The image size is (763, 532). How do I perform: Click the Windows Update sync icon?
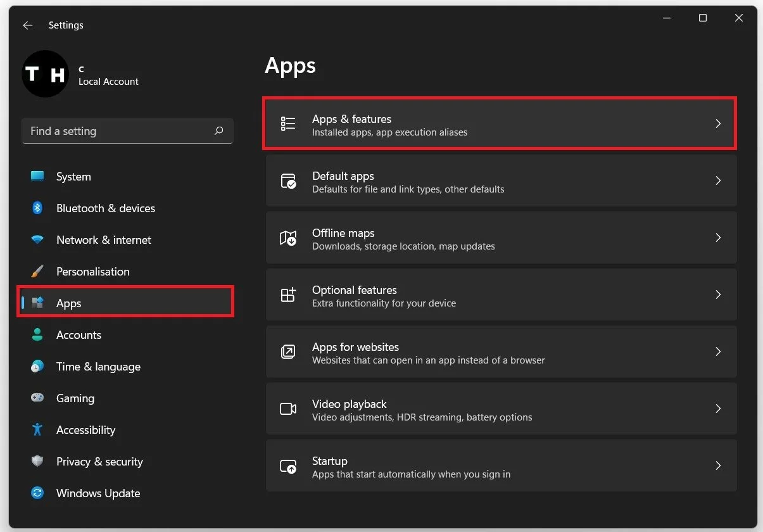[37, 493]
